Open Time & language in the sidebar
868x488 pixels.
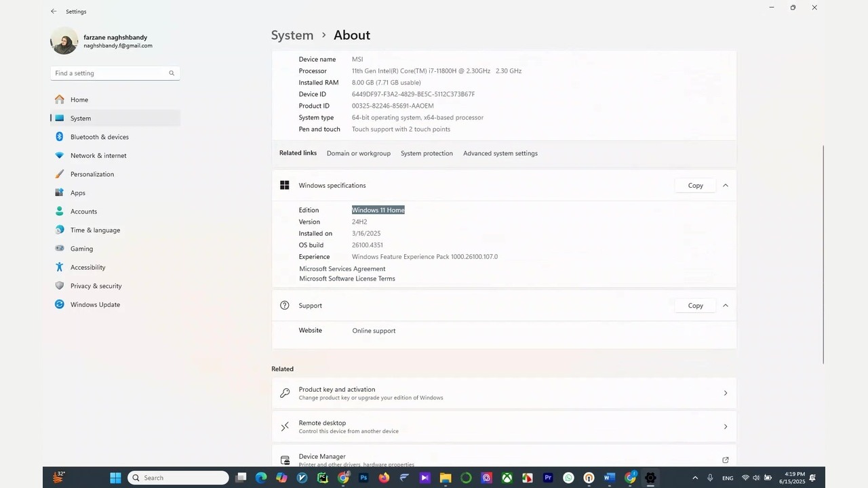click(x=115, y=230)
